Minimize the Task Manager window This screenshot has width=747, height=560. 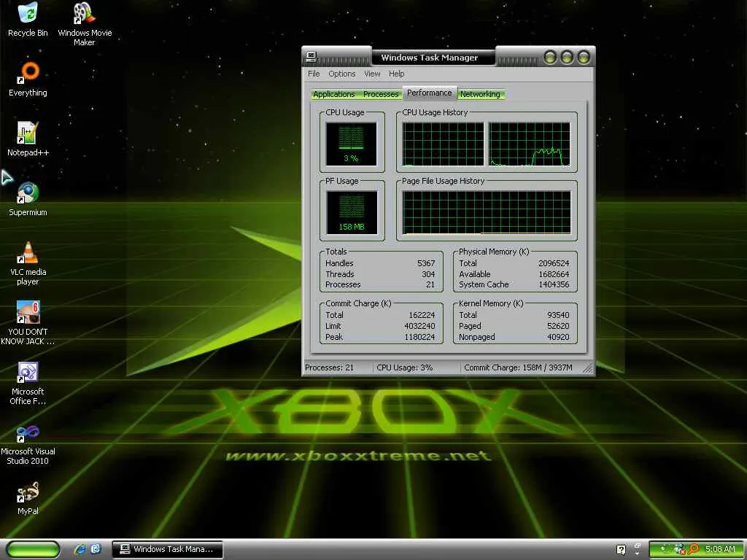click(550, 58)
